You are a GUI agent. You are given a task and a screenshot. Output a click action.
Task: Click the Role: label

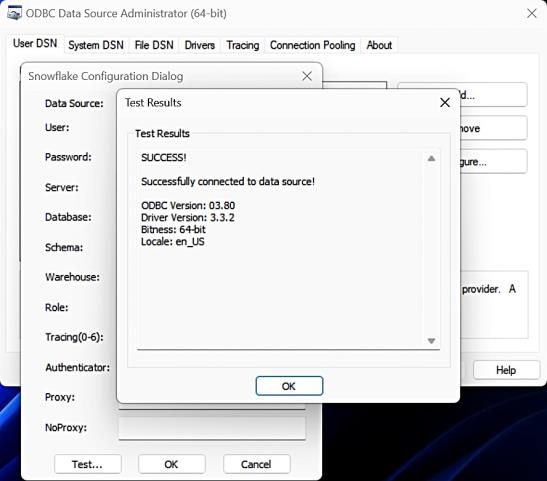pos(57,308)
